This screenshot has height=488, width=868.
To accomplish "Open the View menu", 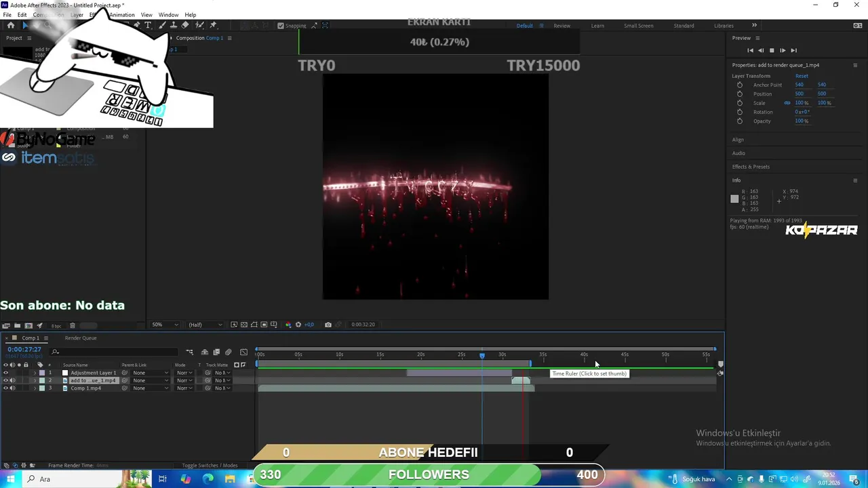I will tap(146, 15).
